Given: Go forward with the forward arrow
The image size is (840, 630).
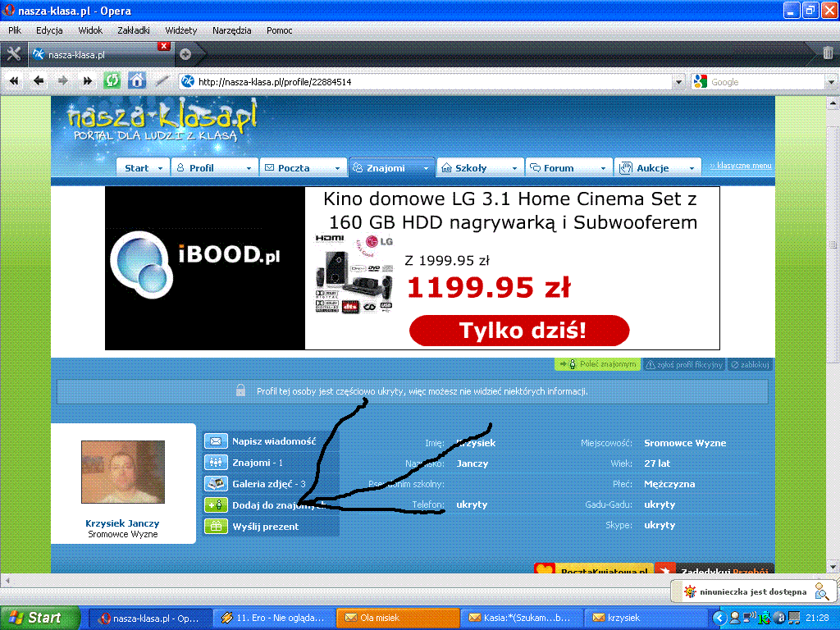Looking at the screenshot, I should pos(62,81).
